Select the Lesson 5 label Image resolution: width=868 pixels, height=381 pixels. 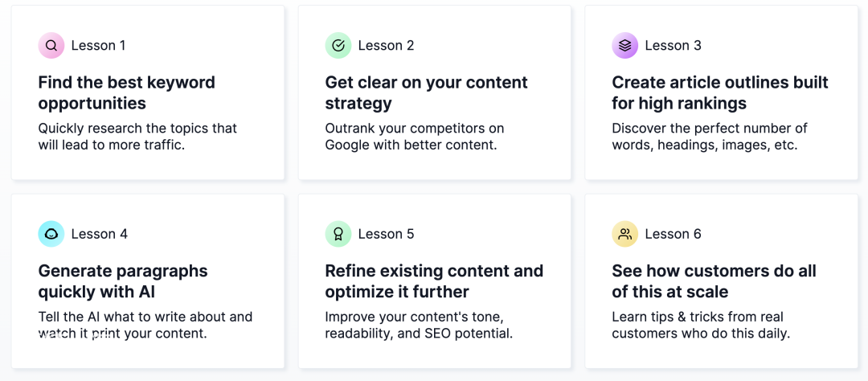pos(386,234)
